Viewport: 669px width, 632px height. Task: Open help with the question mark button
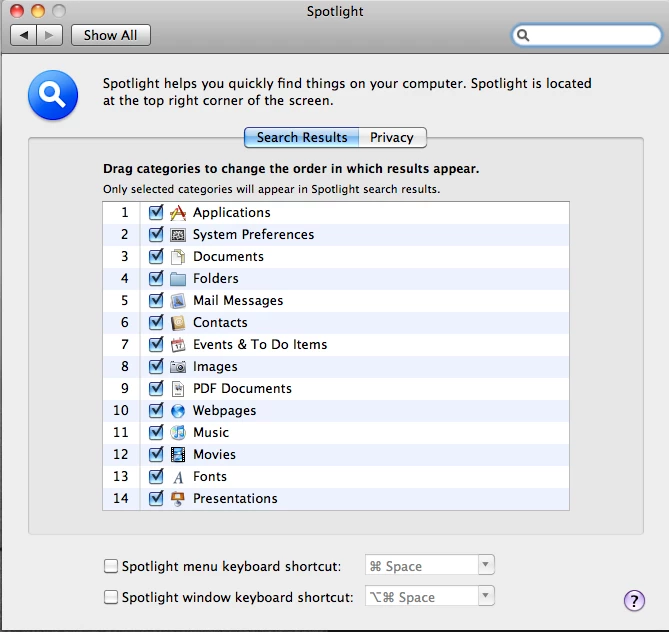634,601
